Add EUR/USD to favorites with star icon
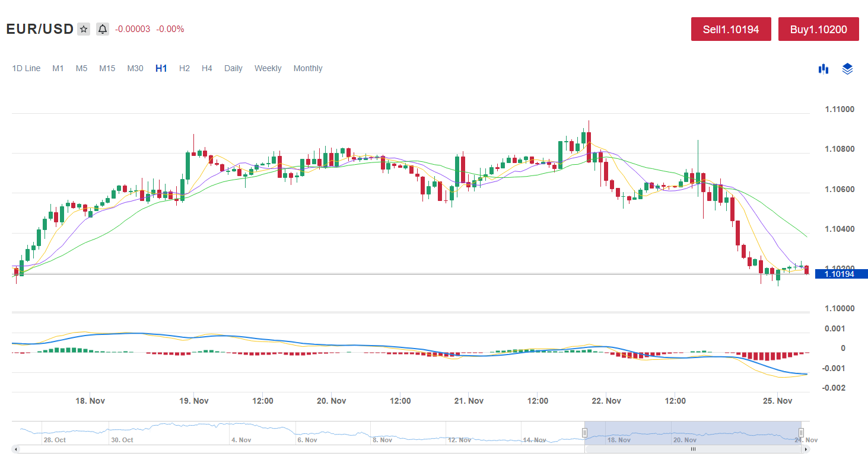The width and height of the screenshot is (868, 463). tap(84, 29)
